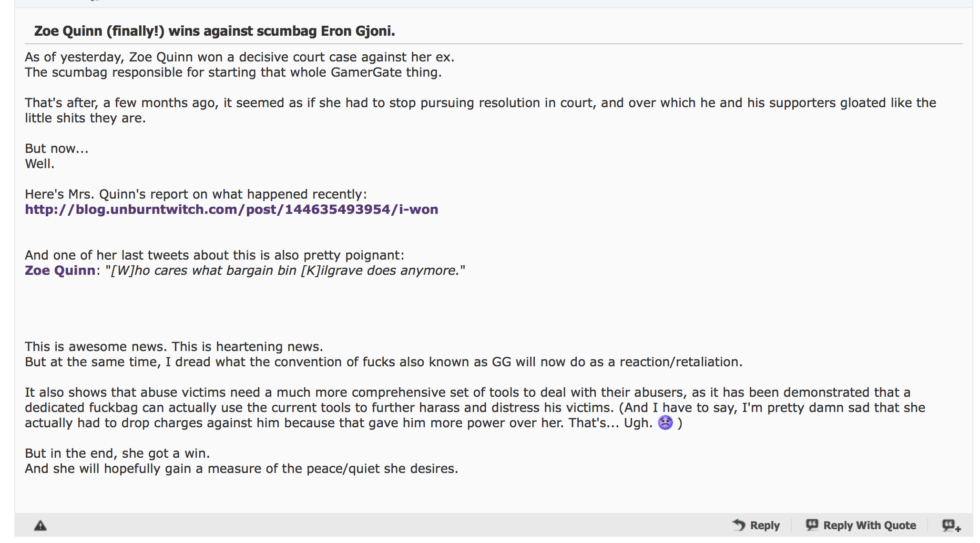Open the blog.unburntwitch.com i-won link
The height and width of the screenshot is (543, 980).
click(232, 210)
